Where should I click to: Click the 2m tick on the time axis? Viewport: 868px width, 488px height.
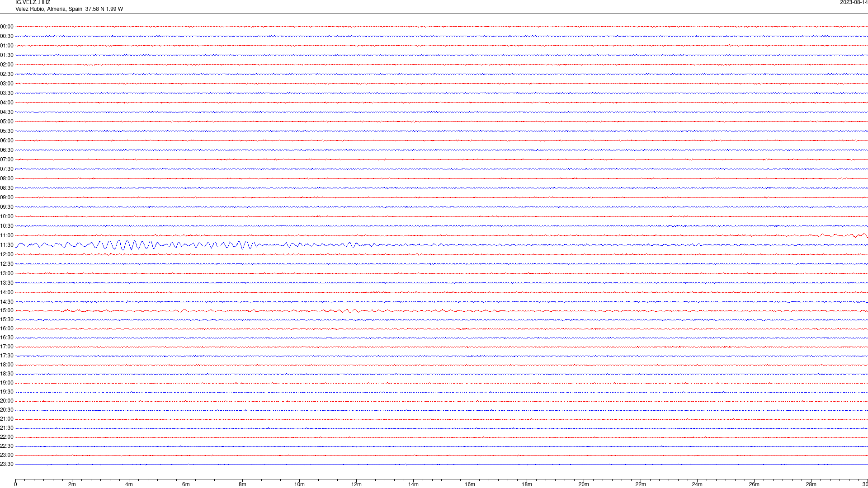(72, 484)
